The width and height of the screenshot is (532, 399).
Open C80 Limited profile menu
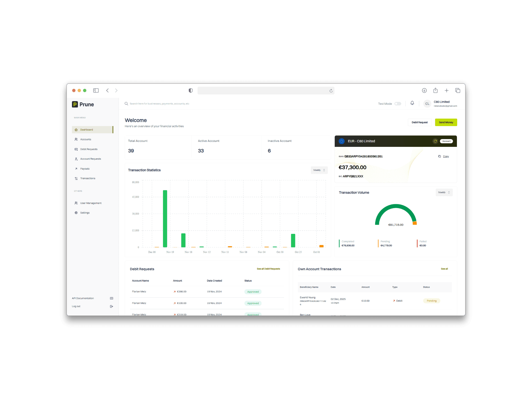(x=441, y=104)
